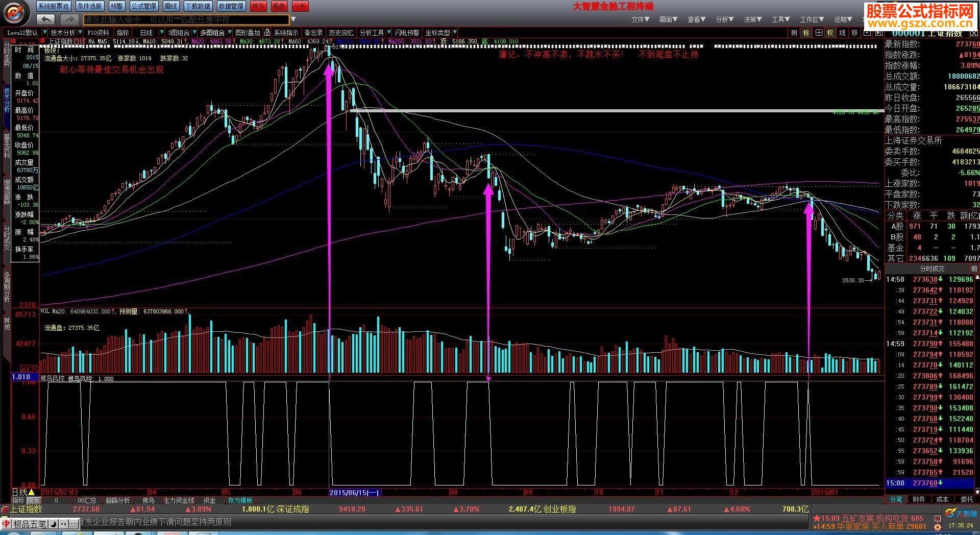980x535 pixels.
Task: Expand the 多图组合 dropdown
Action: 229,32
